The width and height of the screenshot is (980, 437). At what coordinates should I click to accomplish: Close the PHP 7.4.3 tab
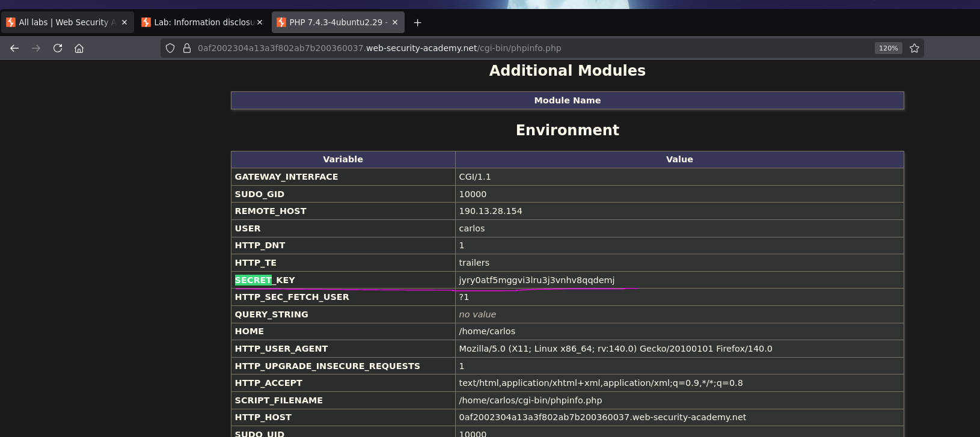[395, 22]
